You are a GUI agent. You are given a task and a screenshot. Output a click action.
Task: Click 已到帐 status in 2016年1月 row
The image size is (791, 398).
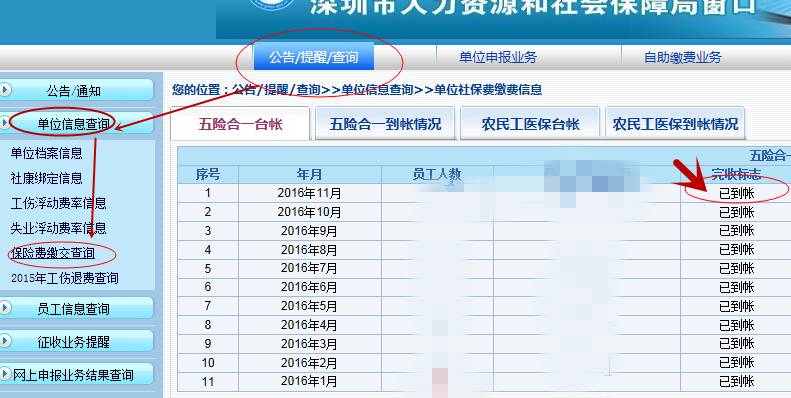737,381
